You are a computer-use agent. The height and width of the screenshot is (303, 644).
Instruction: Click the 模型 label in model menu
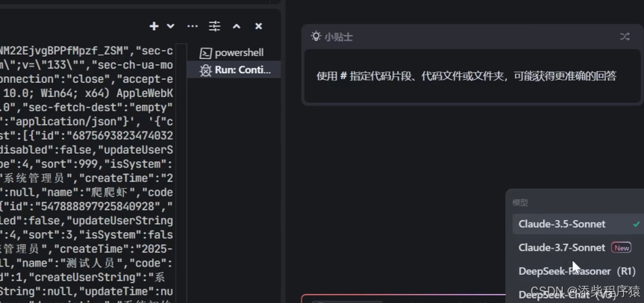coord(520,202)
